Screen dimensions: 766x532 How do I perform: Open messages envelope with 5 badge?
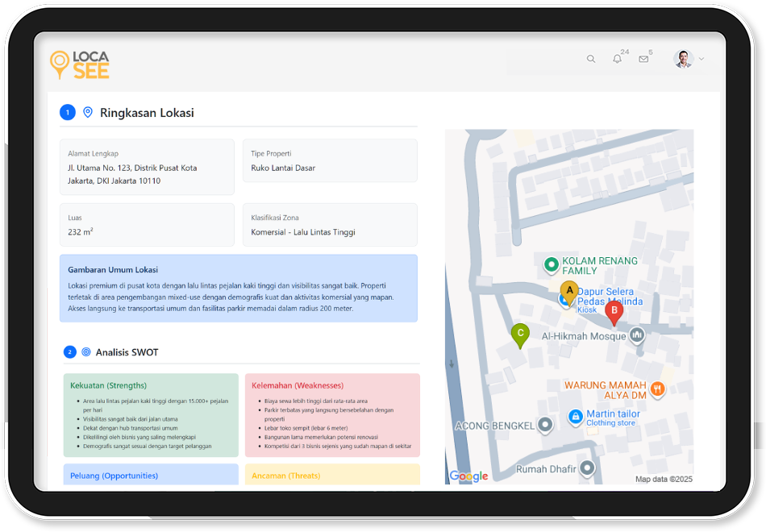pos(643,59)
